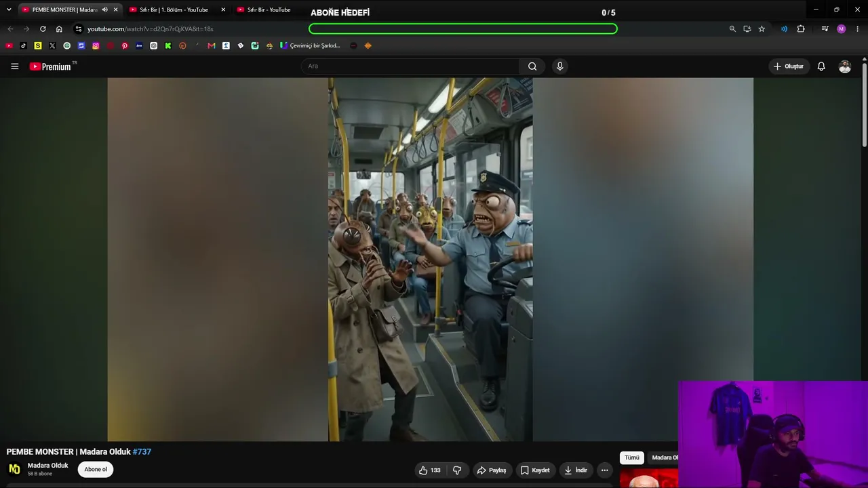Open the media control music-note button
868x488 pixels.
(825, 29)
